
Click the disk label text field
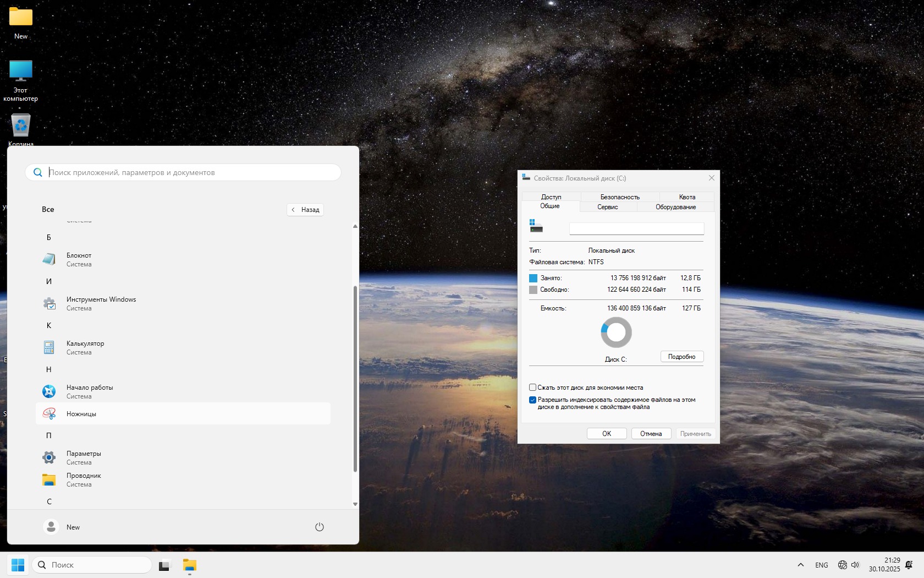click(636, 228)
